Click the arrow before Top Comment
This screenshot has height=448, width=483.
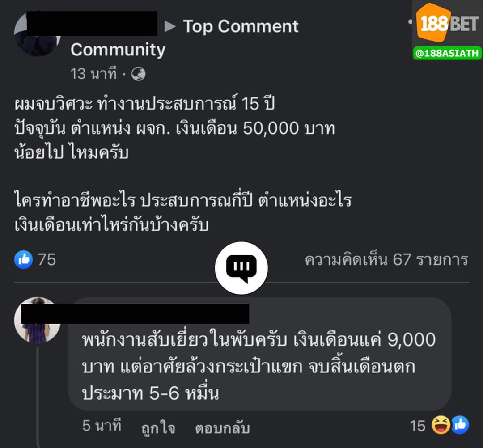(x=170, y=26)
